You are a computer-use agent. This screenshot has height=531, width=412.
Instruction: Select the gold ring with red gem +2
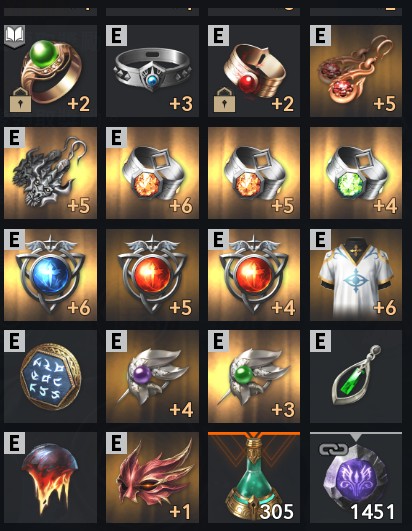pyautogui.click(x=254, y=71)
